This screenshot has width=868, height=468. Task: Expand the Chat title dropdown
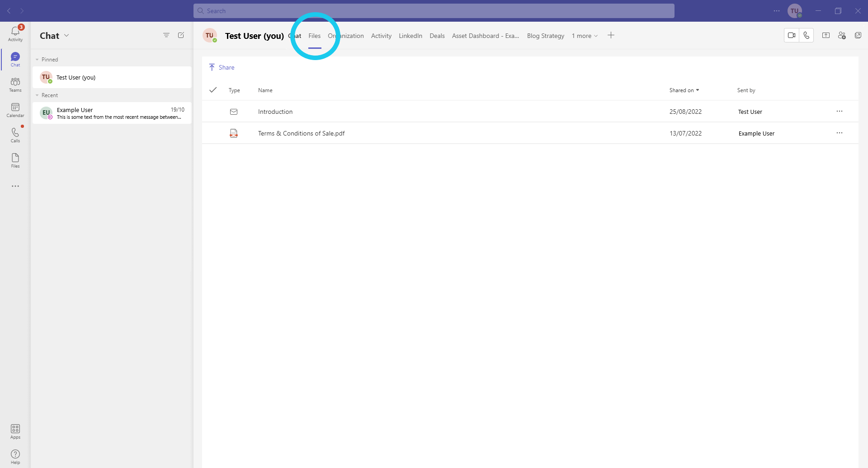66,36
